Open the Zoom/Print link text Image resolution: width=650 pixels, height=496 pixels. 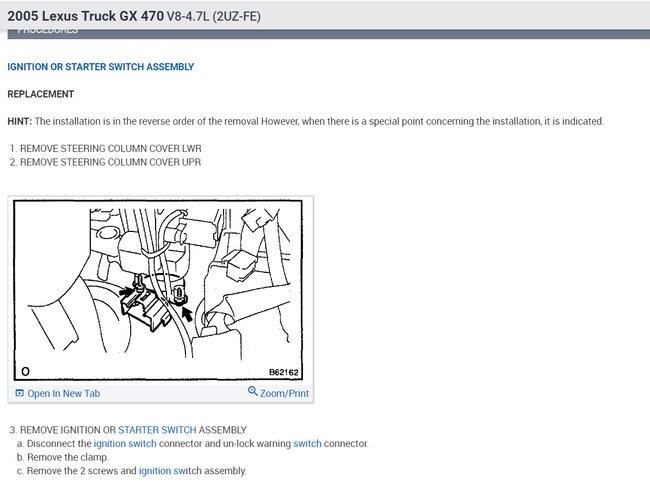tap(284, 393)
